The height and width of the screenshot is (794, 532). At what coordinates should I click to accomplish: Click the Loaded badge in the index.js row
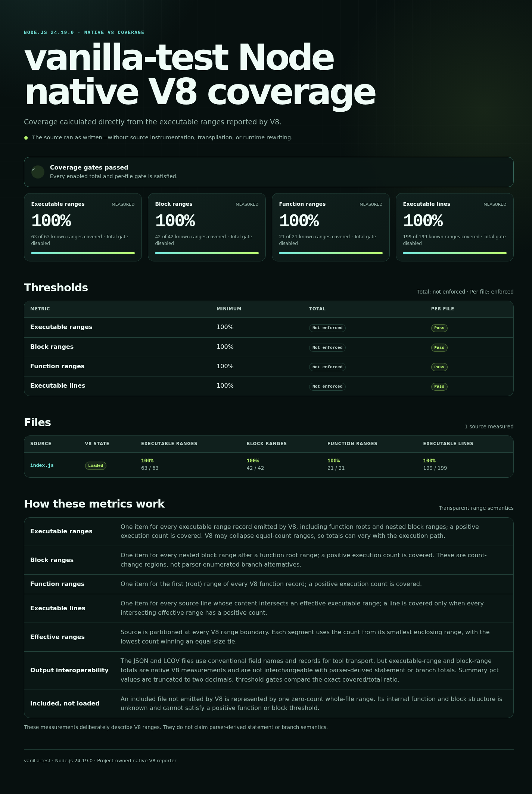point(96,466)
